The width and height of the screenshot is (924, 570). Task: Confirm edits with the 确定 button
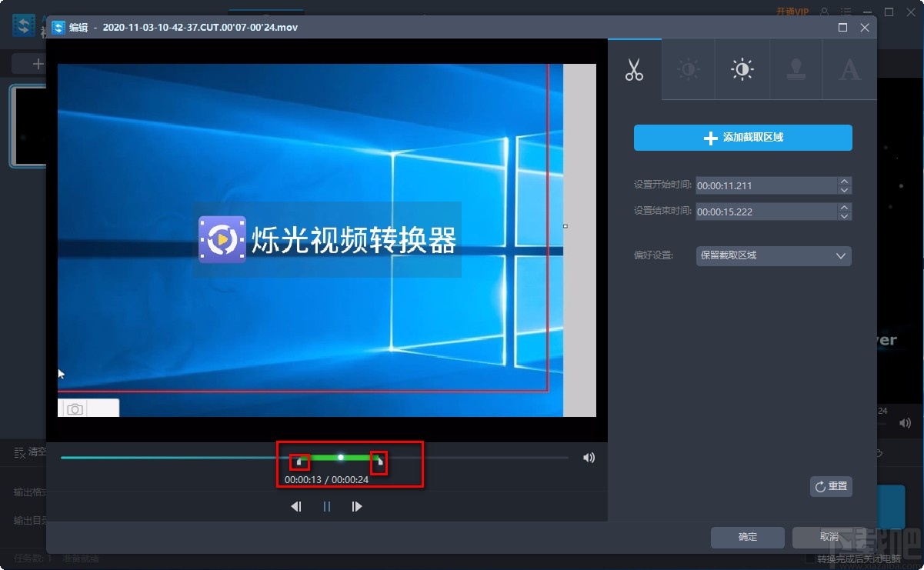pos(746,537)
